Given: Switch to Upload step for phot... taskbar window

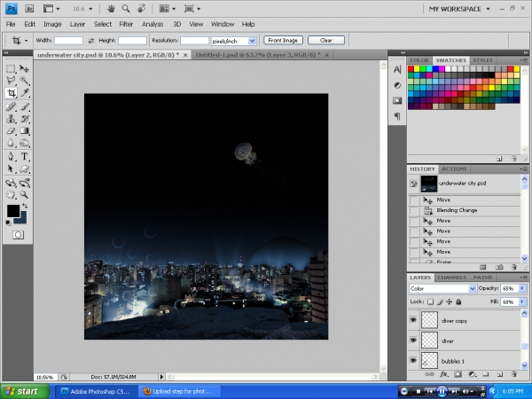Looking at the screenshot, I should (180, 391).
